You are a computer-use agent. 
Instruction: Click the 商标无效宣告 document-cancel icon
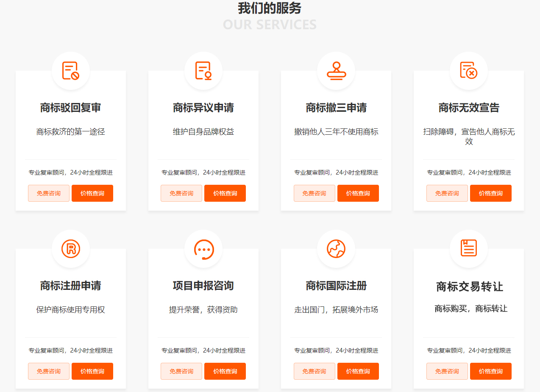tap(469, 71)
